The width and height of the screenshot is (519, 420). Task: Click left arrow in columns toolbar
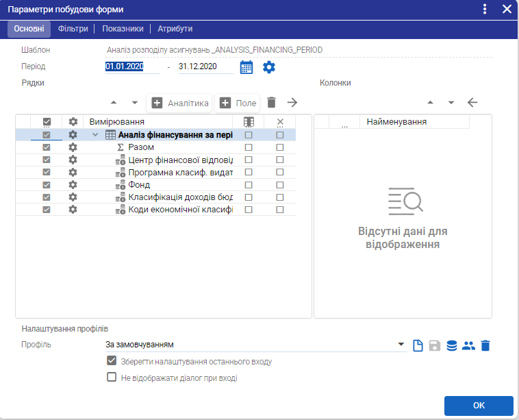coord(472,103)
